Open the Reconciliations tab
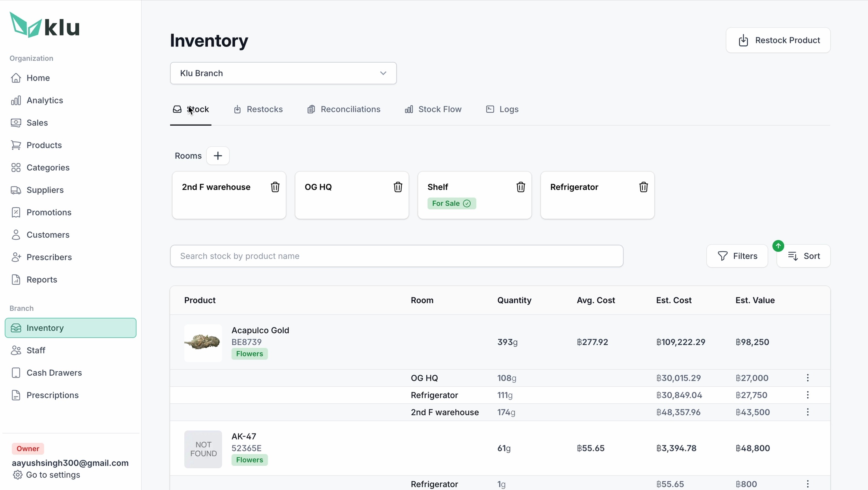This screenshot has height=490, width=868. click(344, 109)
